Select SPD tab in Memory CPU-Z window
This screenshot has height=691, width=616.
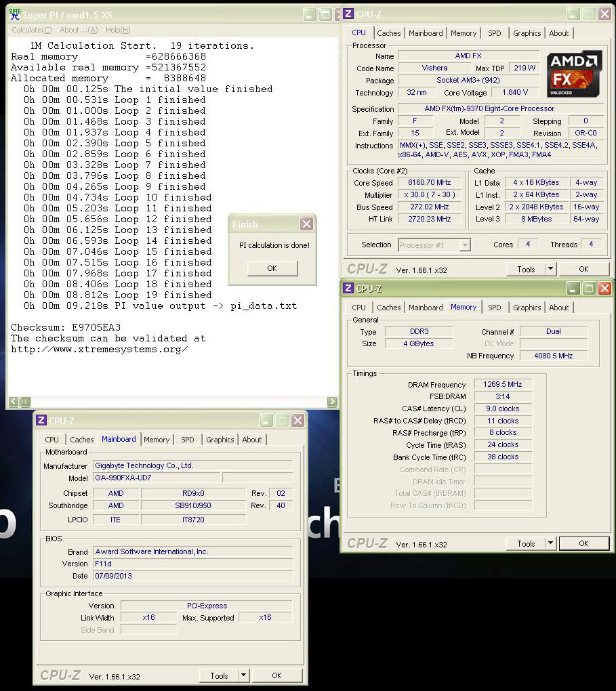click(x=494, y=308)
